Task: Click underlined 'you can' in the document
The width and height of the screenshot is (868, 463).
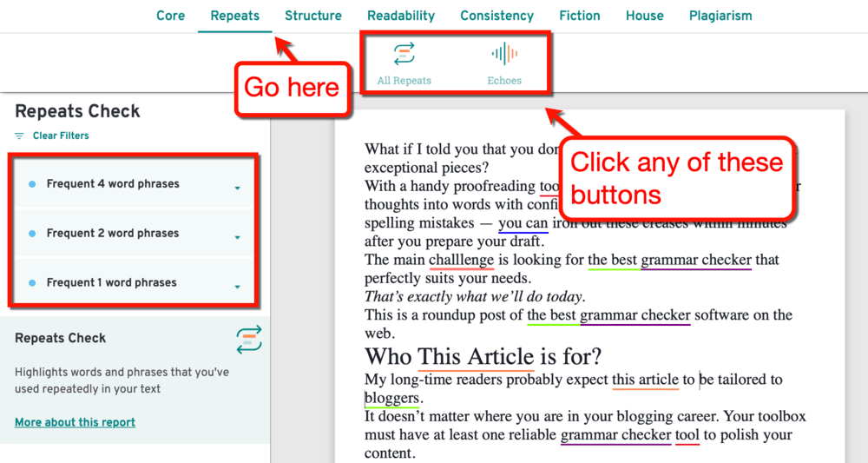Action: (x=523, y=223)
